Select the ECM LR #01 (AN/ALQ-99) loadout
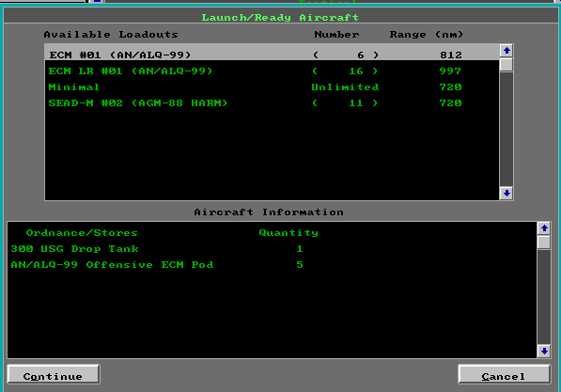Image resolution: width=561 pixels, height=392 pixels. click(272, 71)
